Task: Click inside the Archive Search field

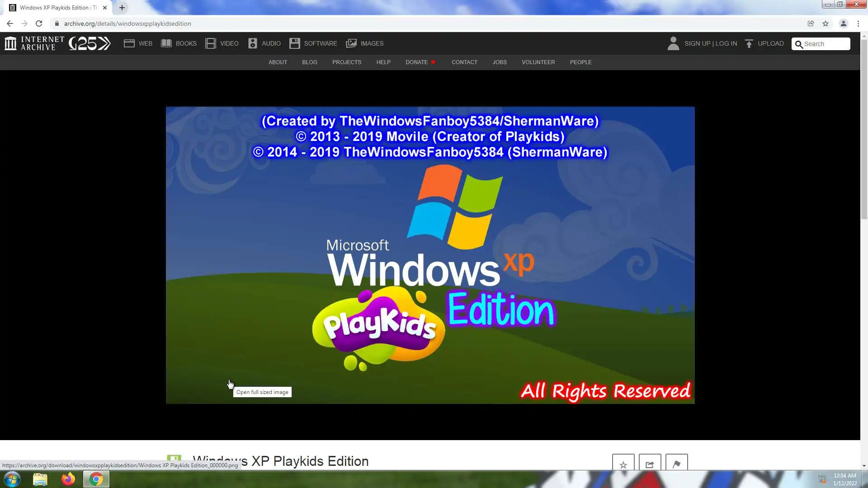Action: 826,44
